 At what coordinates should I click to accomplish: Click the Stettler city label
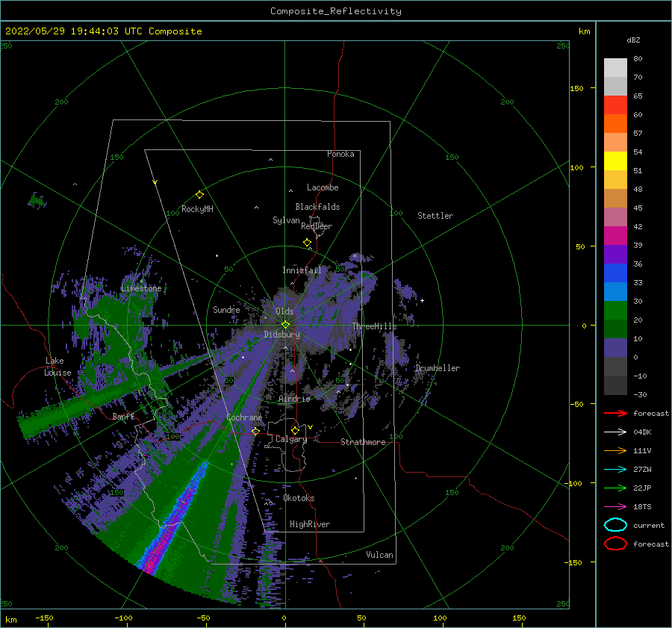(x=435, y=216)
